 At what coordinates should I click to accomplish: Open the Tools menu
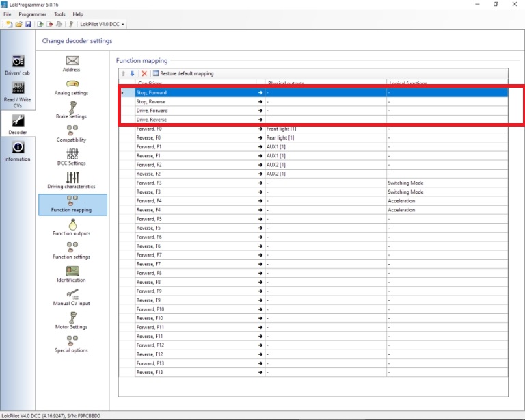[x=59, y=14]
